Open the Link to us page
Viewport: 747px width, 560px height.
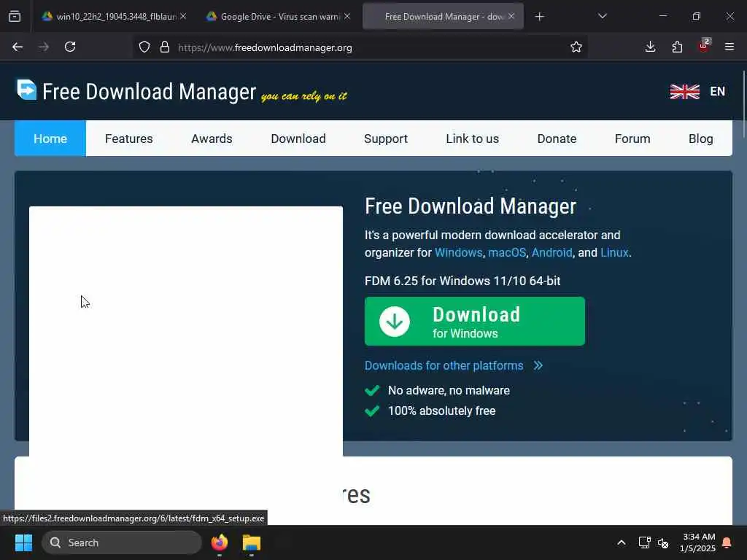(472, 139)
